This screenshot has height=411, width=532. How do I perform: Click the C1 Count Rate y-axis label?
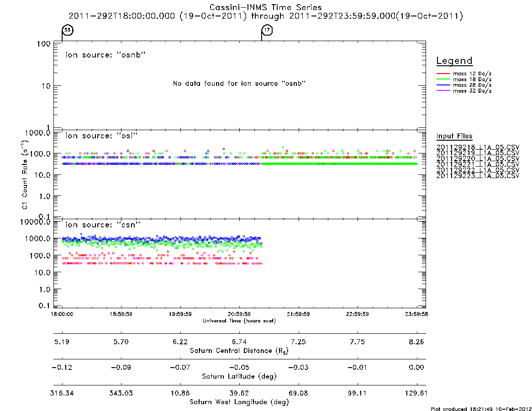[24, 174]
